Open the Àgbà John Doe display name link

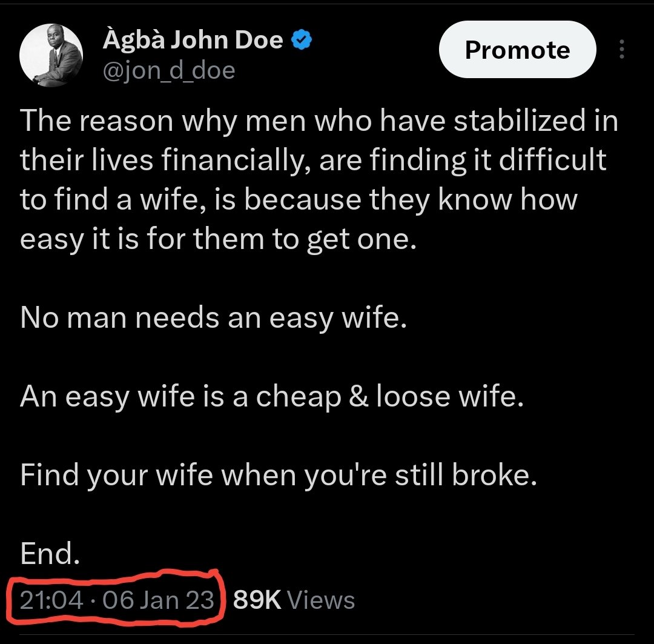193,40
